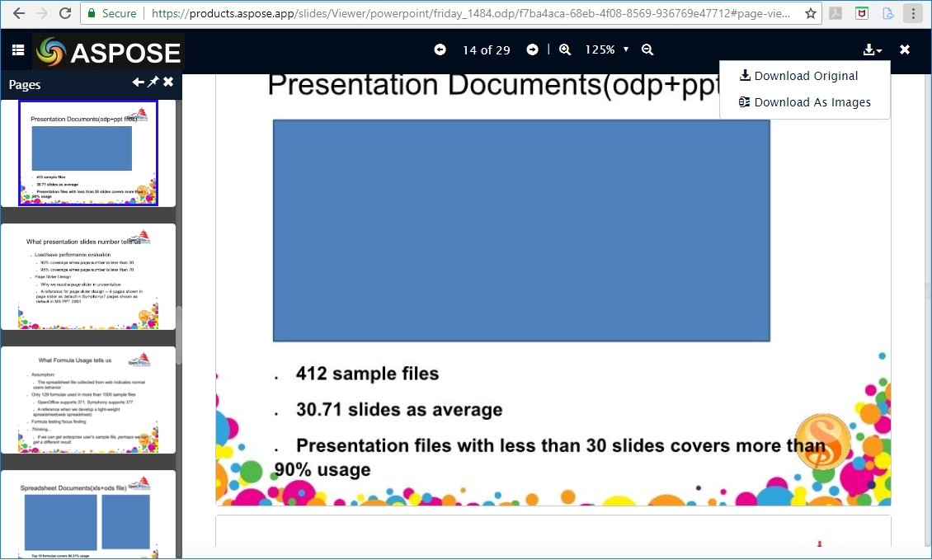Open the sidebar hamburger menu

pos(17,49)
